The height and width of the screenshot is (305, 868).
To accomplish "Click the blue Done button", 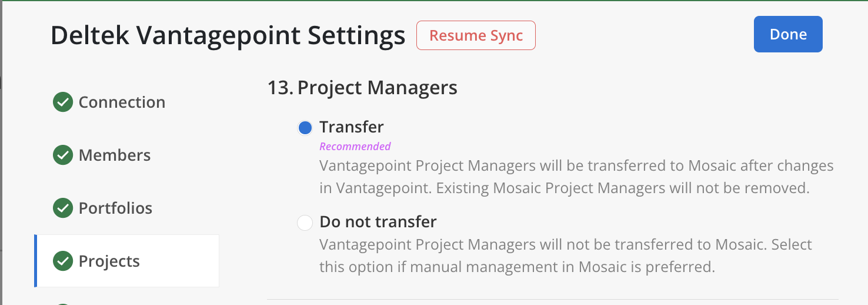I will pos(788,35).
